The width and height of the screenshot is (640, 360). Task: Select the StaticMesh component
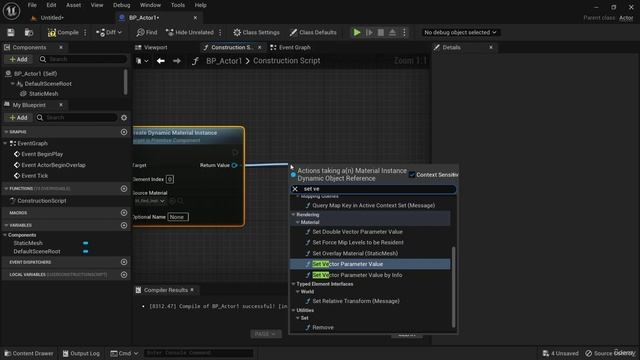click(43, 93)
